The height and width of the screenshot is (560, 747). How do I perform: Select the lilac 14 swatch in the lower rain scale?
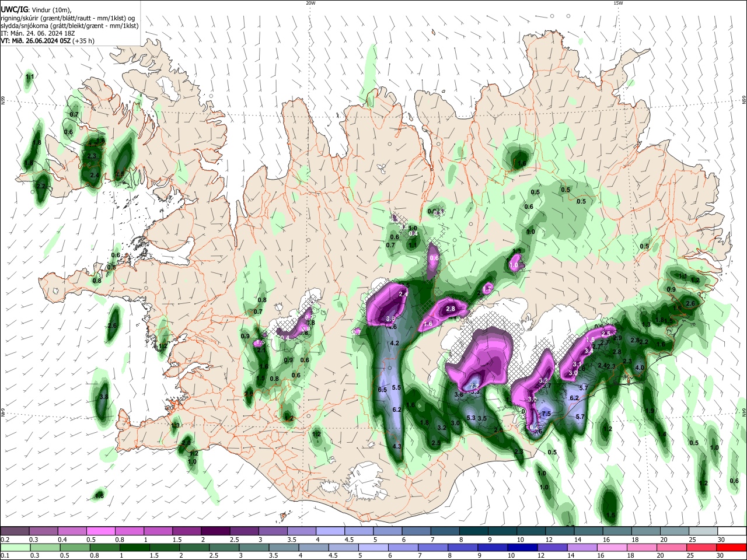[x=581, y=547]
